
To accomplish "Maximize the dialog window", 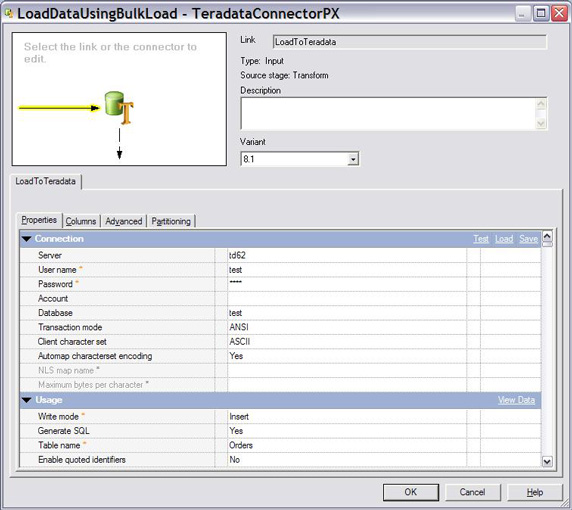I will [541, 14].
